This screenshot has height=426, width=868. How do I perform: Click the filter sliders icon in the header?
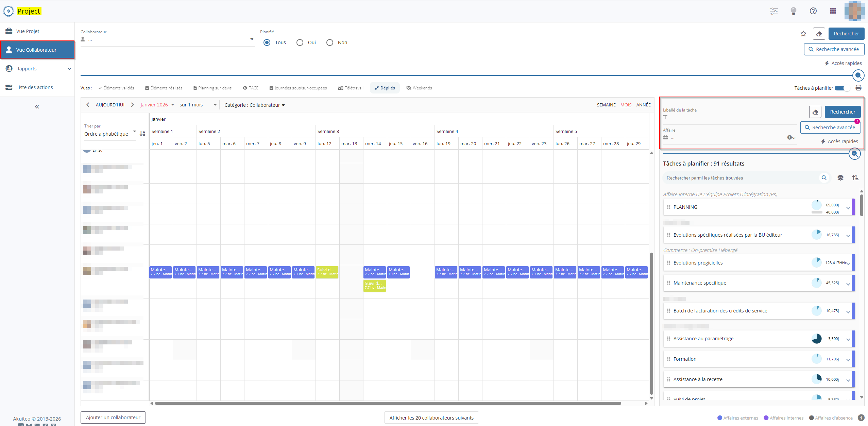[x=773, y=11]
